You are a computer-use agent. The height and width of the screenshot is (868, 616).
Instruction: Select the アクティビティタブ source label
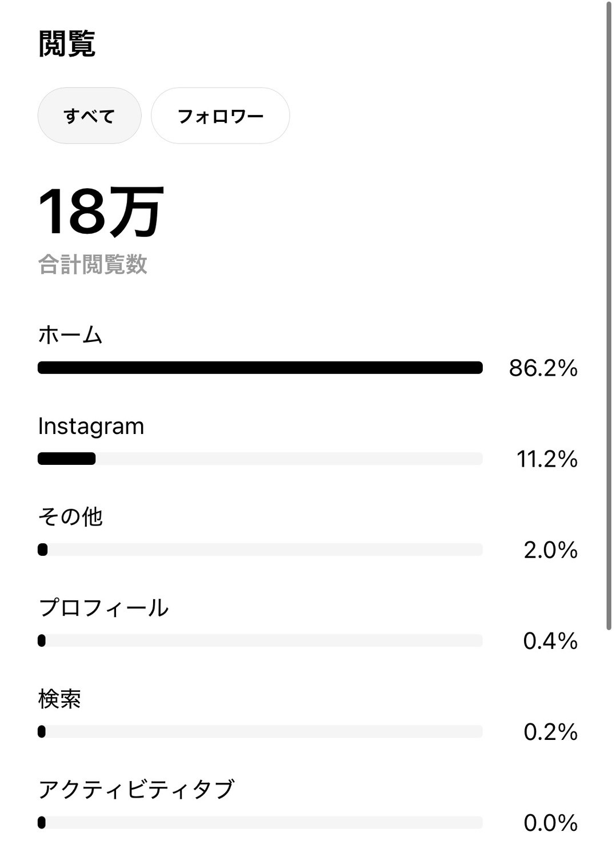tap(136, 790)
